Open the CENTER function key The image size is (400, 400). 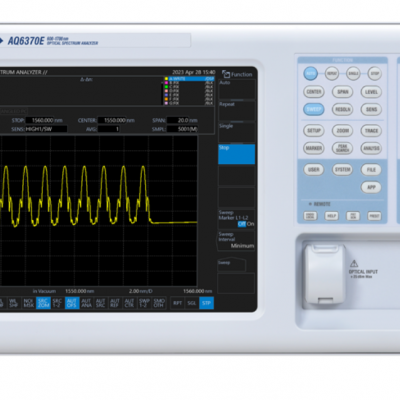(x=314, y=92)
